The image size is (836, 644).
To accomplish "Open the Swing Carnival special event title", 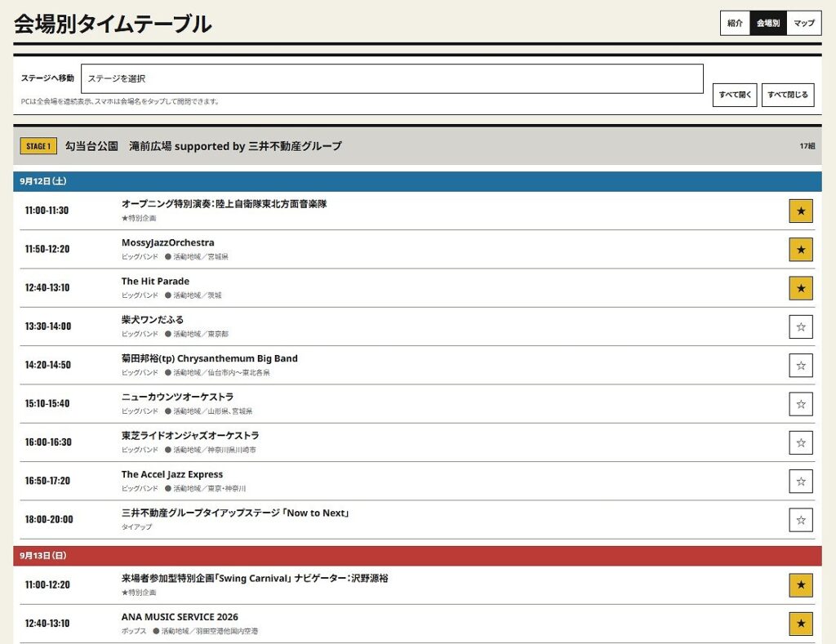I will (x=255, y=579).
